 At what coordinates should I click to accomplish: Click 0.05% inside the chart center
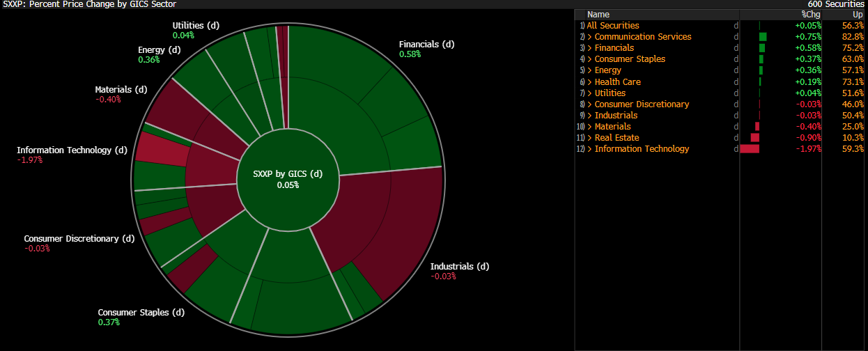click(288, 185)
